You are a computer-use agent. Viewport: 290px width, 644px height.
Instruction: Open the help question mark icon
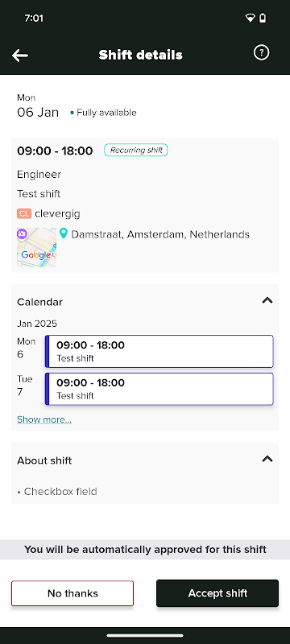(x=261, y=52)
